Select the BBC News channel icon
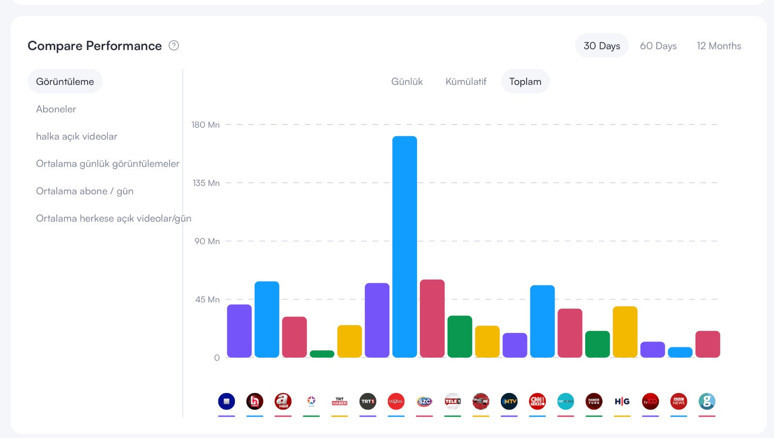This screenshot has height=438, width=774. [x=678, y=401]
